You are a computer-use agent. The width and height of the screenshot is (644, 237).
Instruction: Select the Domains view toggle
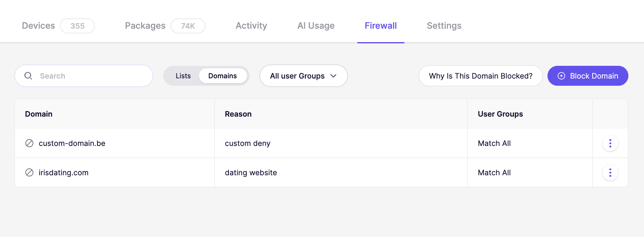tap(223, 76)
